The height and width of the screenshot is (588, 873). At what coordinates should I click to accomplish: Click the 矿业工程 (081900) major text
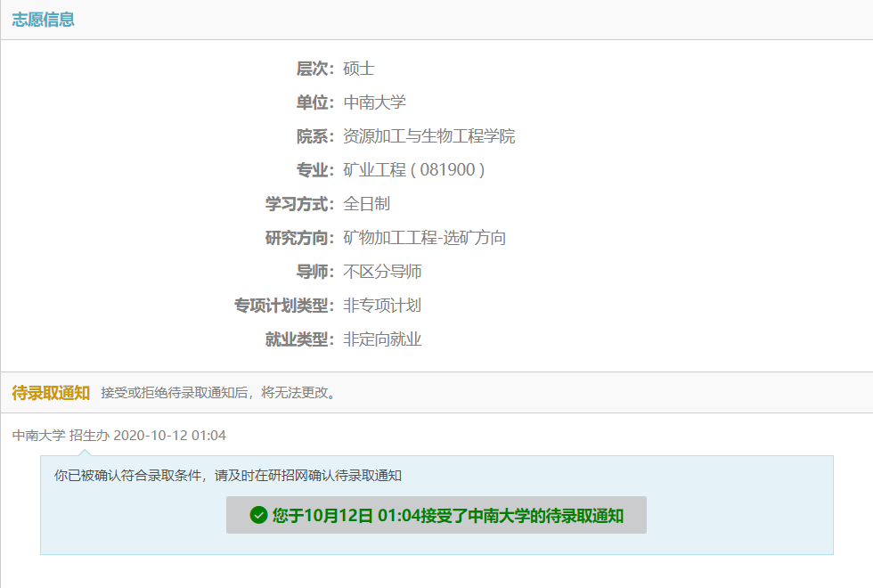point(413,170)
